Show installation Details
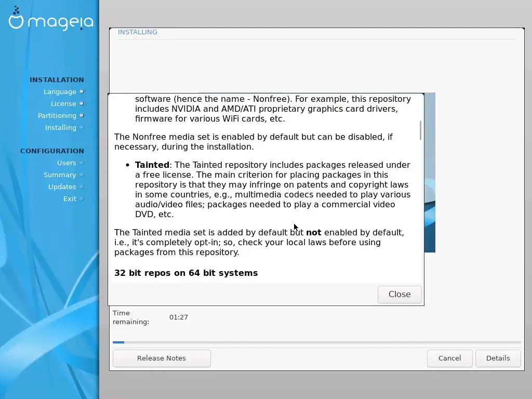Viewport: 532px width, 399px height. [x=498, y=358]
